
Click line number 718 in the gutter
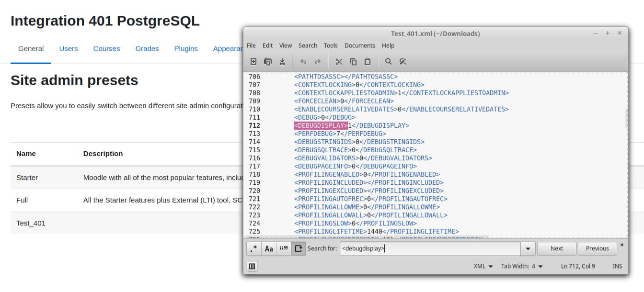tap(254, 174)
